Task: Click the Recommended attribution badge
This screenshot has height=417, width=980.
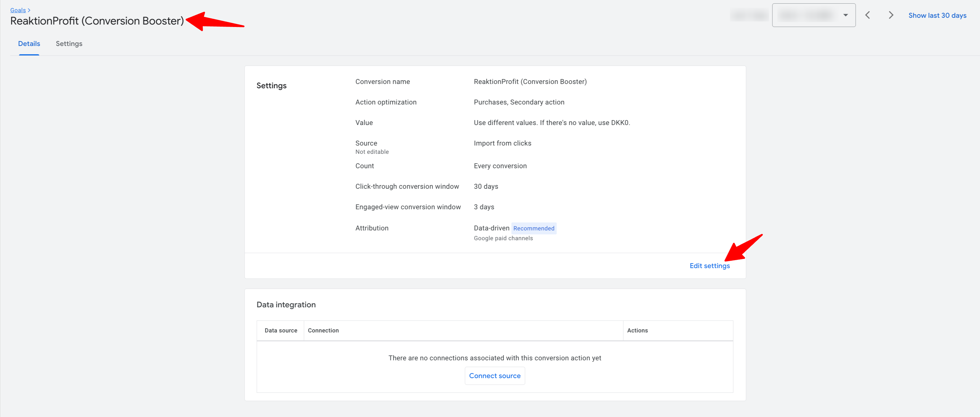Action: 533,229
